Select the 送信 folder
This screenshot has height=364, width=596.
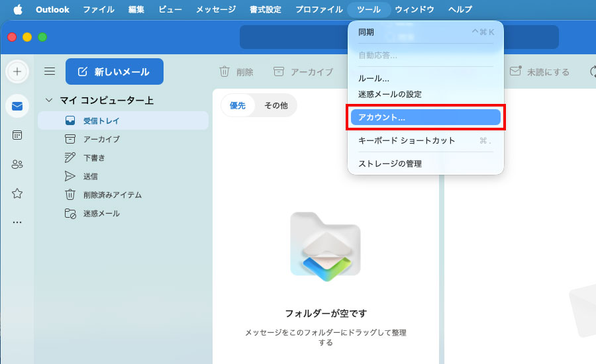[x=123, y=176]
